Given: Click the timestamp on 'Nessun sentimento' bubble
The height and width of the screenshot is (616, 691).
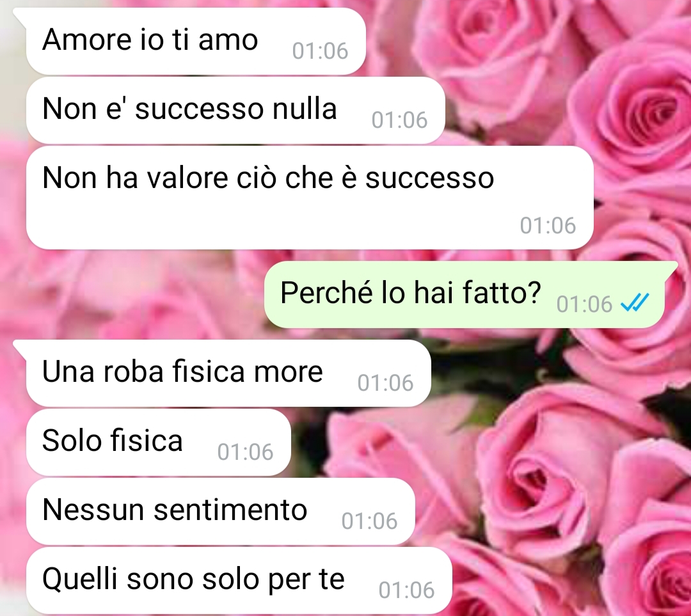Looking at the screenshot, I should click(369, 521).
